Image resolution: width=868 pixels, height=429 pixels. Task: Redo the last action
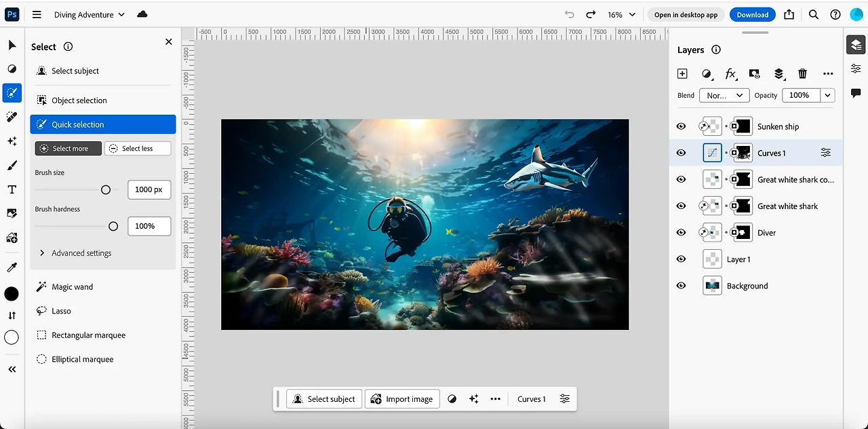[591, 14]
